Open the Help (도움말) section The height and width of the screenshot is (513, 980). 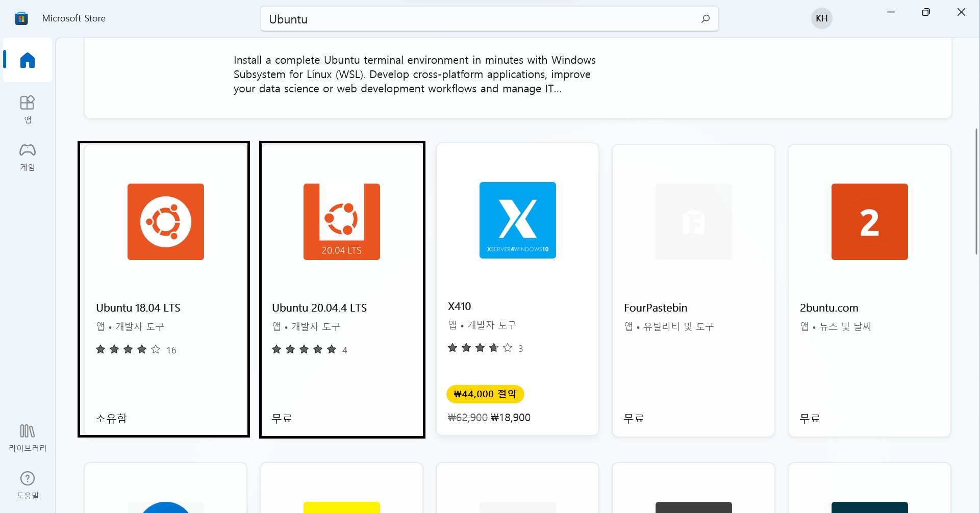(x=28, y=485)
